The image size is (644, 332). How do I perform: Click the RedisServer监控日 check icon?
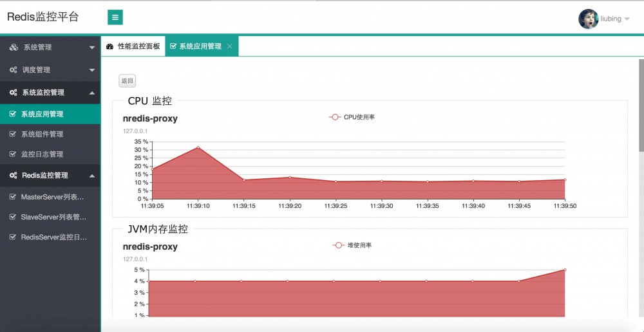[13, 237]
